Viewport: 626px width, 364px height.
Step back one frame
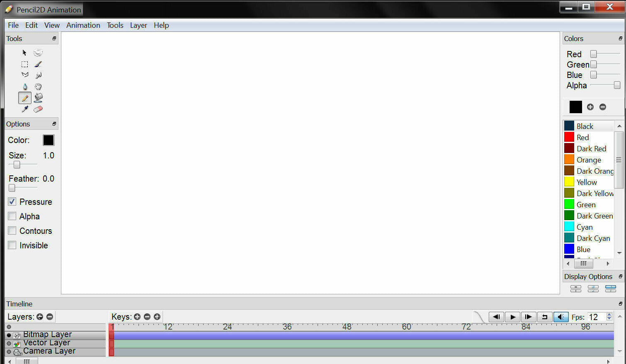click(496, 317)
